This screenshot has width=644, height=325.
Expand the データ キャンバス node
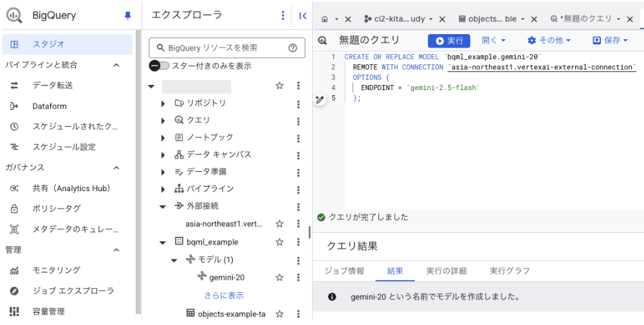click(163, 155)
